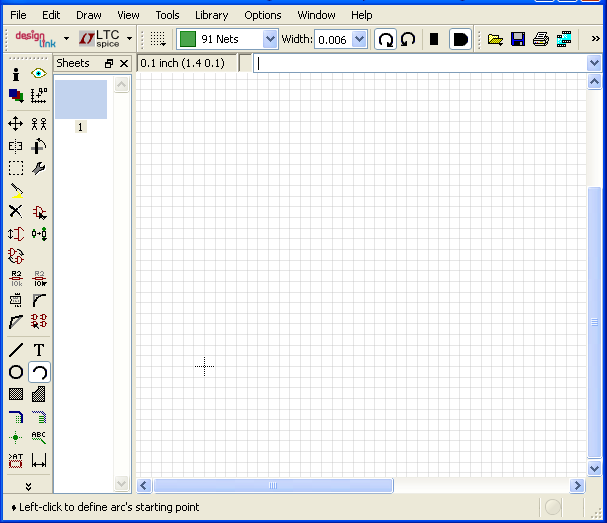Select the Copy tool
Viewport: 607px width, 523px height.
[39, 124]
